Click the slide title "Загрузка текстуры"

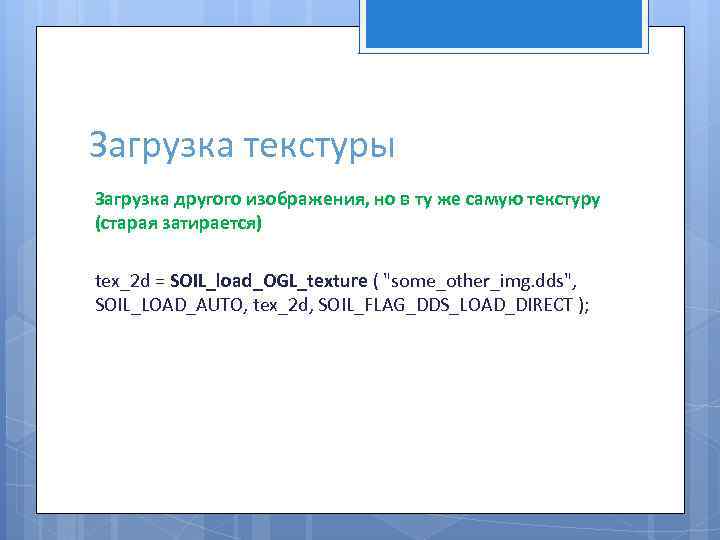click(x=242, y=146)
